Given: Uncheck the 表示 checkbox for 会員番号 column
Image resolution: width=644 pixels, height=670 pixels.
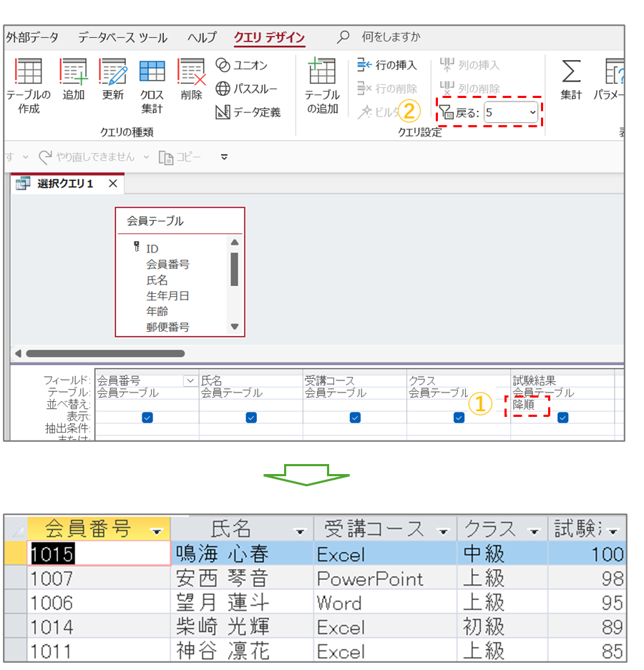Looking at the screenshot, I should tap(147, 418).
